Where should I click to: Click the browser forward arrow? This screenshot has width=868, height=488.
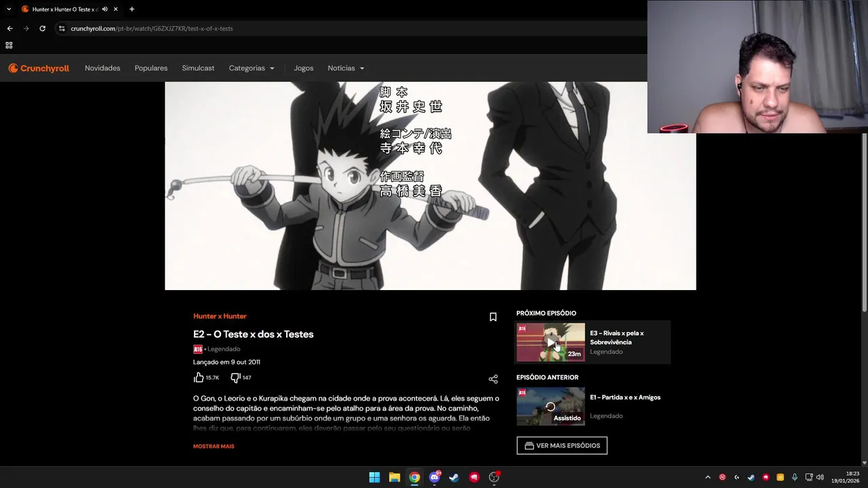26,28
